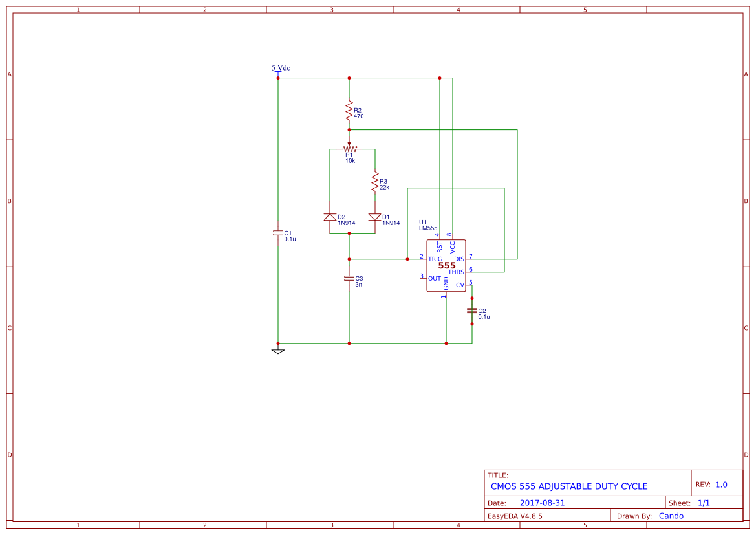The image size is (756, 535).
Task: Click the title CMOS 555 ADJUSTABLE DUTY CYCLE
Action: pyautogui.click(x=569, y=486)
